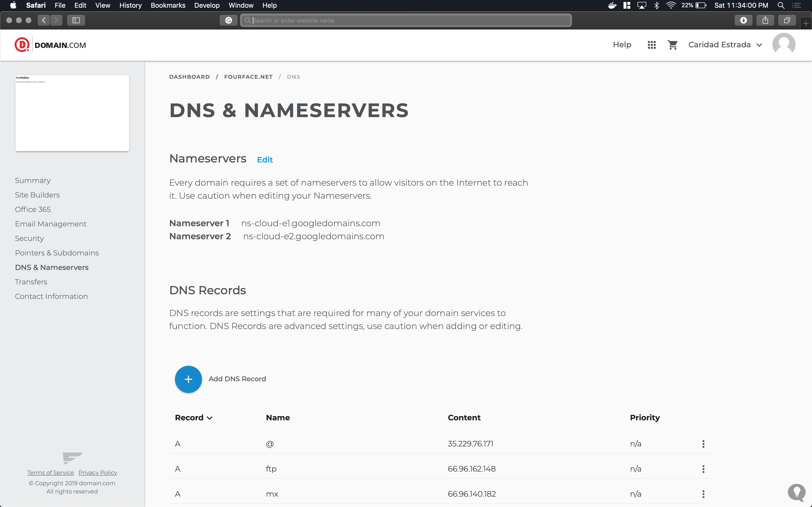This screenshot has height=507, width=812.
Task: Click the blue plus Add DNS Record button
Action: [188, 379]
